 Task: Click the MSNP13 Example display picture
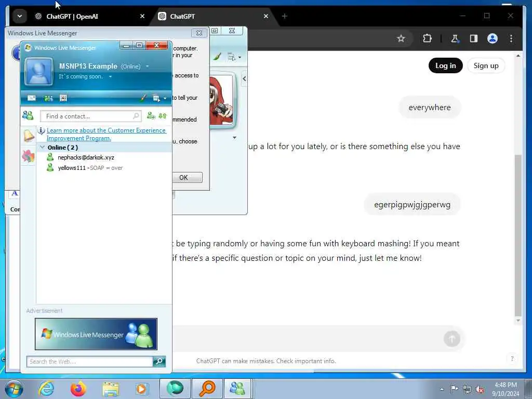pyautogui.click(x=39, y=72)
